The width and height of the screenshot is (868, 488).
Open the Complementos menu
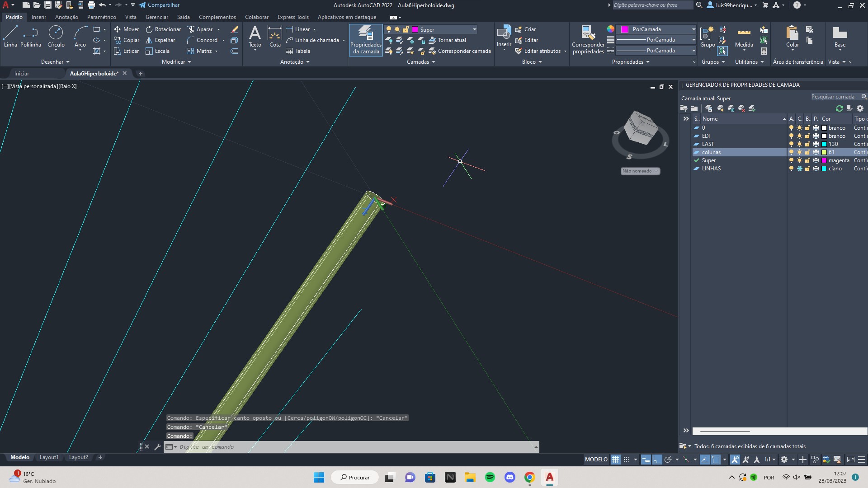click(x=217, y=16)
